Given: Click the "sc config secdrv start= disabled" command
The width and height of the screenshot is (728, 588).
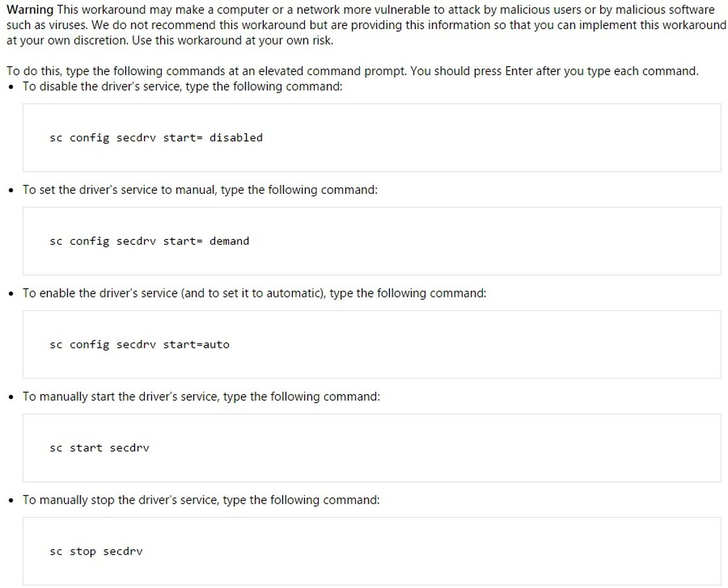Looking at the screenshot, I should tap(156, 138).
